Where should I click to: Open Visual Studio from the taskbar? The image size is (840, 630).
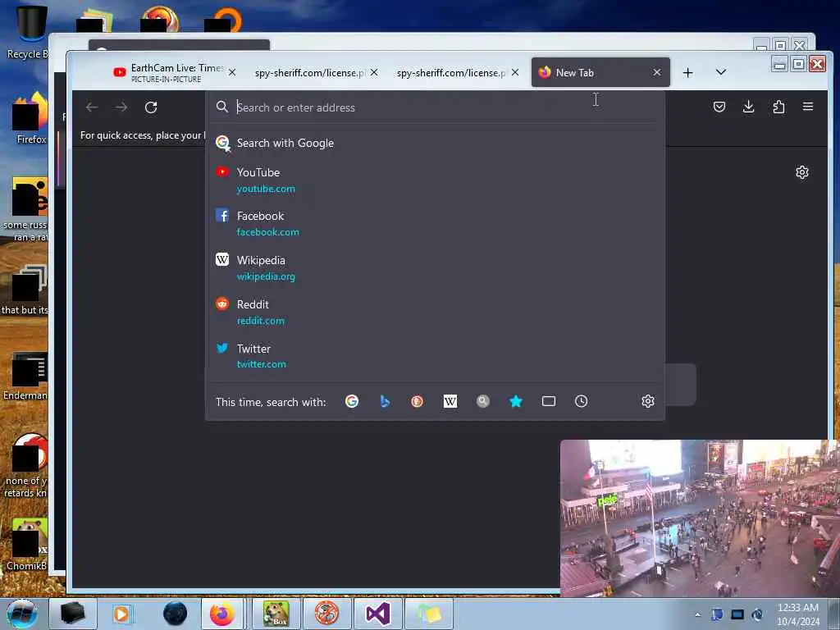[377, 614]
